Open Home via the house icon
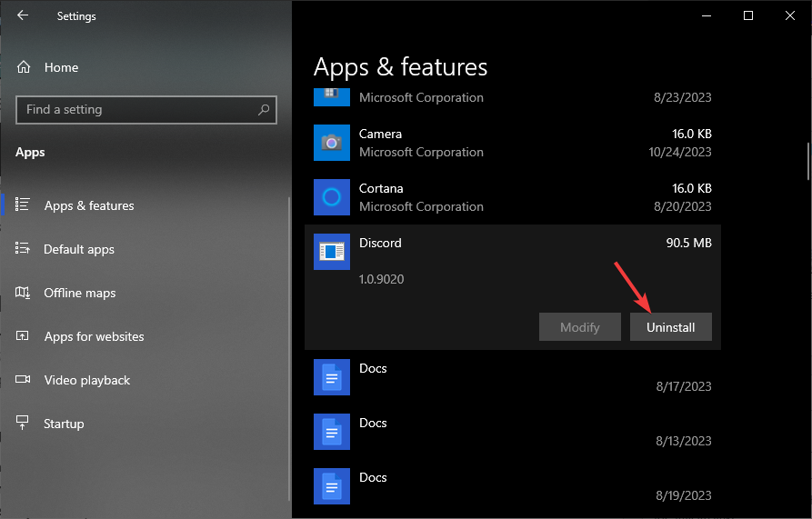812x519 pixels. tap(24, 67)
